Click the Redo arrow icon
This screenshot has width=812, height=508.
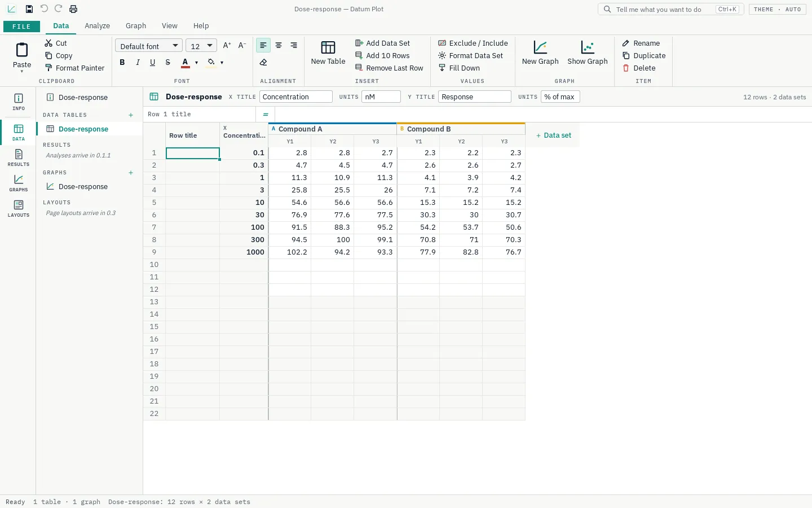click(59, 9)
